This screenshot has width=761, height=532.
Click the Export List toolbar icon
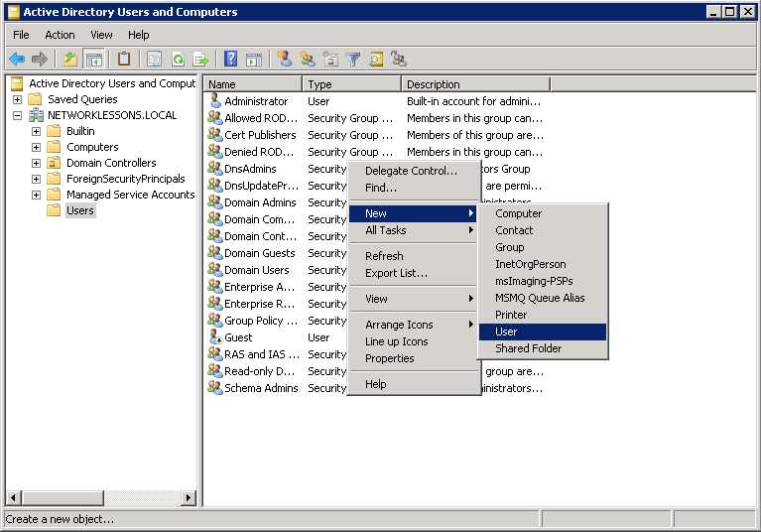200,60
